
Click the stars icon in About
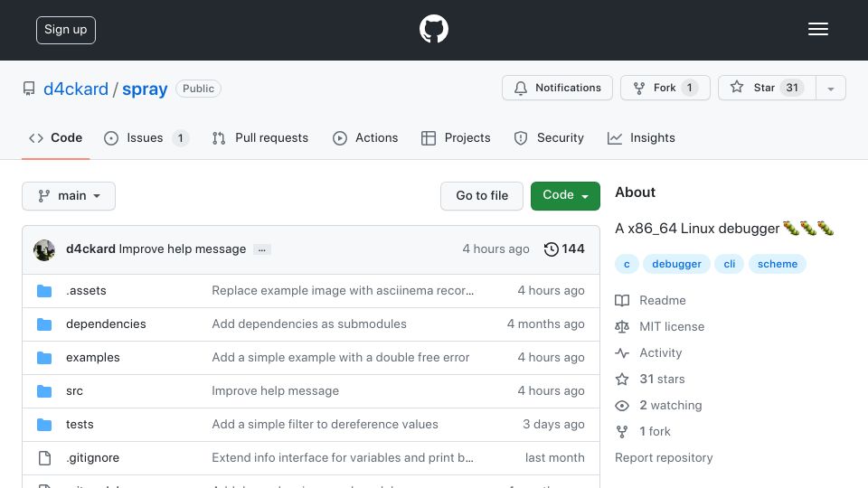[x=622, y=379]
